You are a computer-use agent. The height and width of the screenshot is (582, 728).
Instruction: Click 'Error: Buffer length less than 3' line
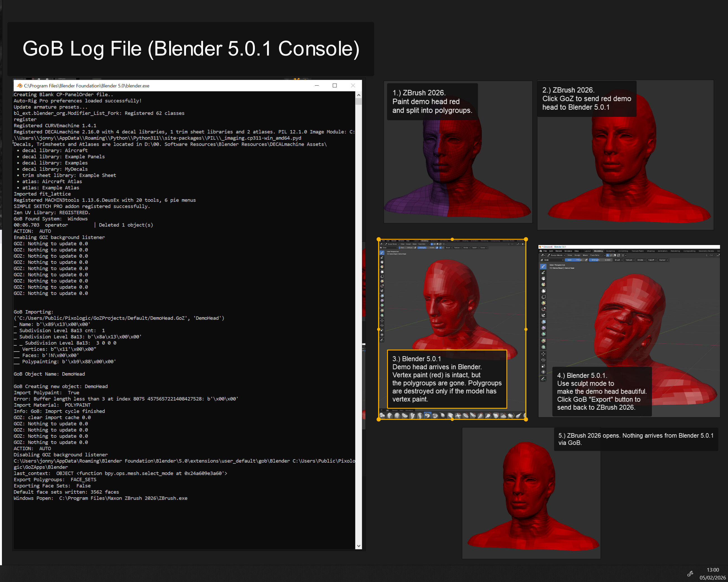[126, 399]
